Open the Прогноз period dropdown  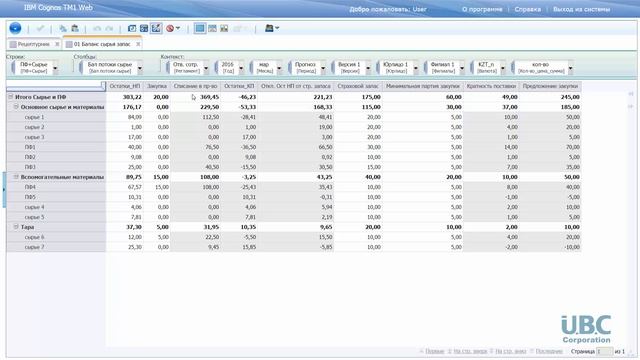(323, 68)
